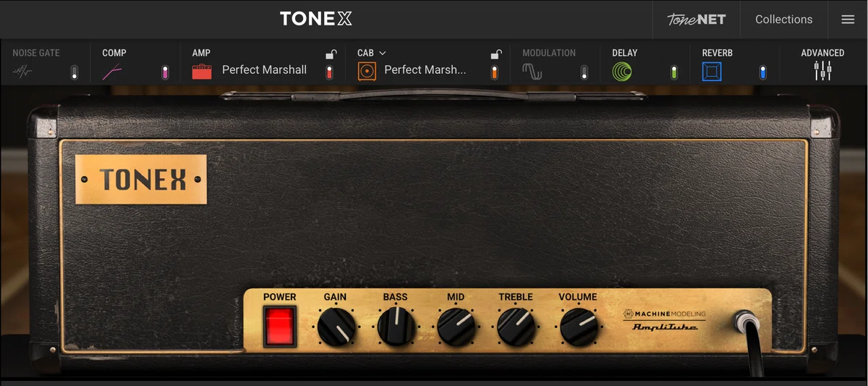Screen dimensions: 868x386
Task: Click the red amp POWER switch
Action: (279, 327)
